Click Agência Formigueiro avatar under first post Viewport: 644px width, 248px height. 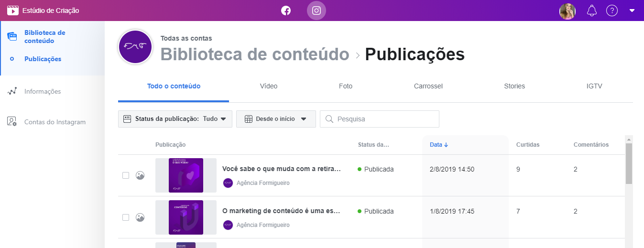(x=228, y=183)
